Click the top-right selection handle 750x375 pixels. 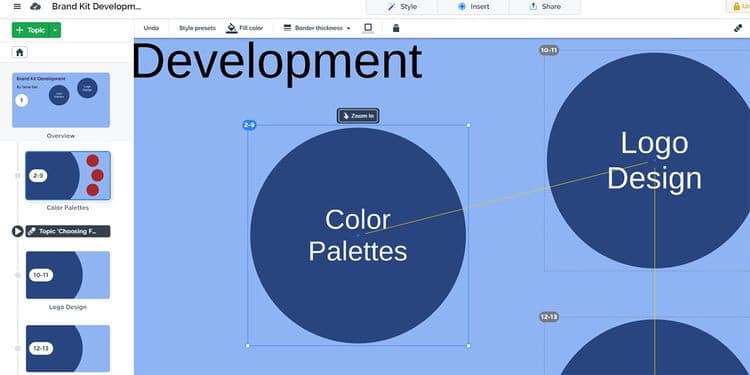(x=468, y=125)
